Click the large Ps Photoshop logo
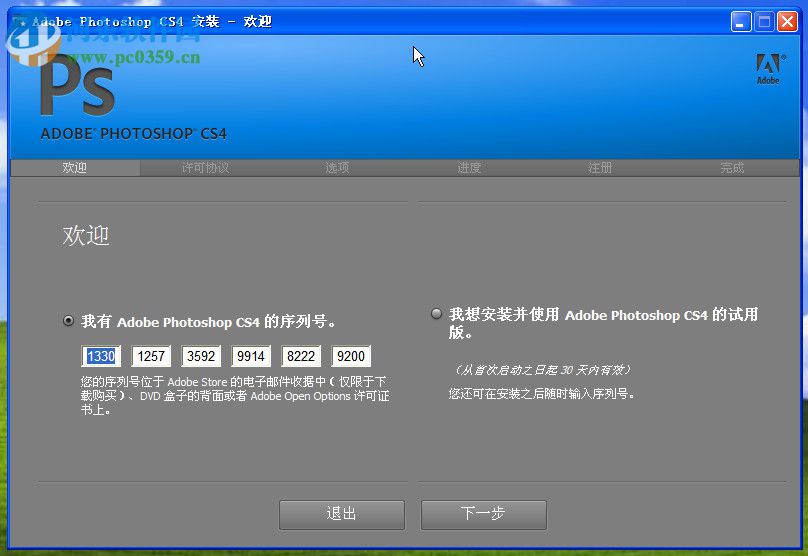 pyautogui.click(x=78, y=86)
